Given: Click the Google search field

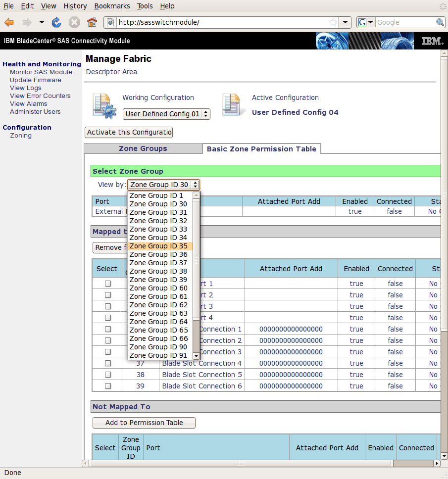Looking at the screenshot, I should click(x=405, y=22).
